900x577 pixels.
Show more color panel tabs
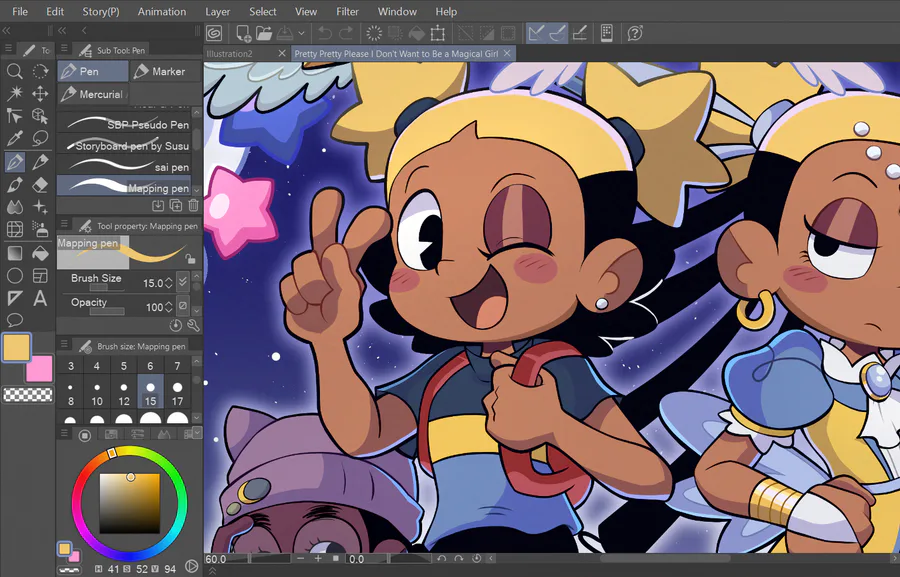click(x=197, y=433)
